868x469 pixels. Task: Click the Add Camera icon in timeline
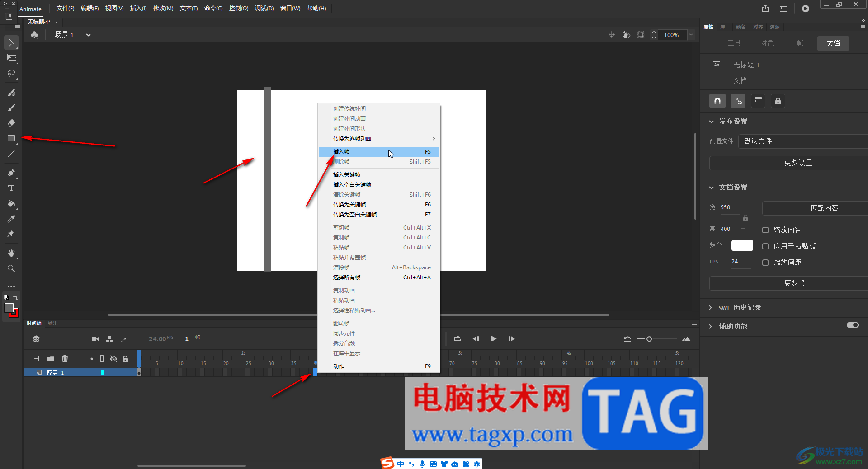click(x=95, y=339)
